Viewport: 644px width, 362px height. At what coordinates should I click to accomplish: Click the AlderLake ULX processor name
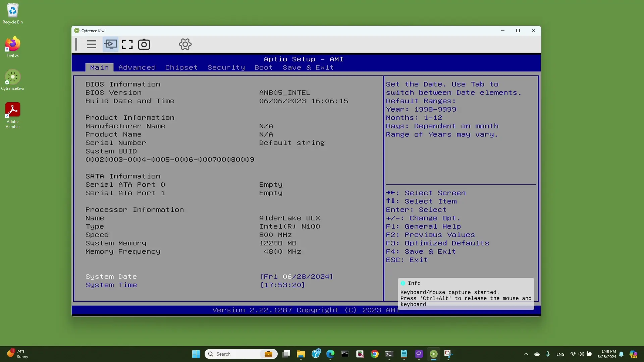[289, 218]
